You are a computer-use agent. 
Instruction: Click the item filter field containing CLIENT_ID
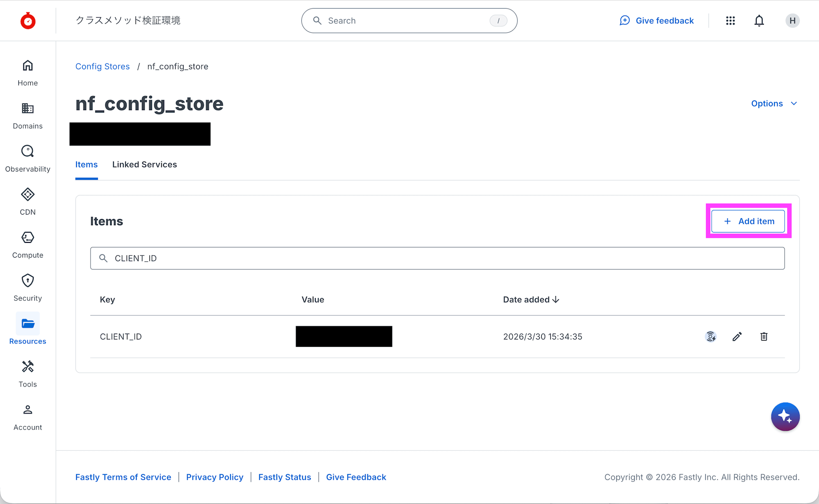pos(437,258)
